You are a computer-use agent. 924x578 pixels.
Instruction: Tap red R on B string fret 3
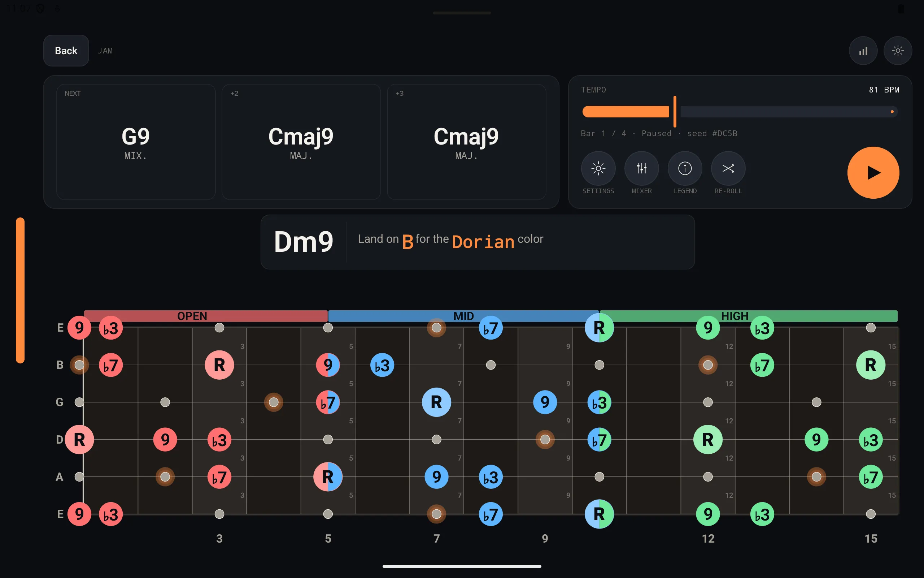click(219, 365)
